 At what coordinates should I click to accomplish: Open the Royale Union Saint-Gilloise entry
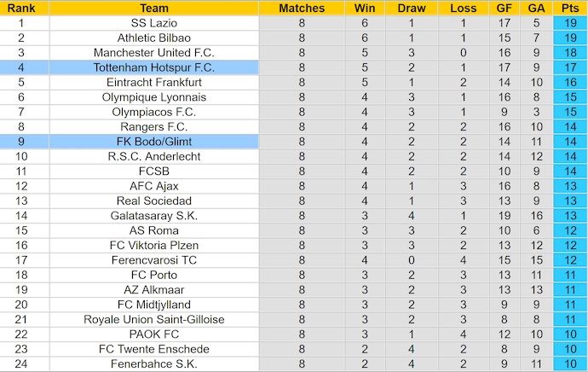[x=154, y=320]
